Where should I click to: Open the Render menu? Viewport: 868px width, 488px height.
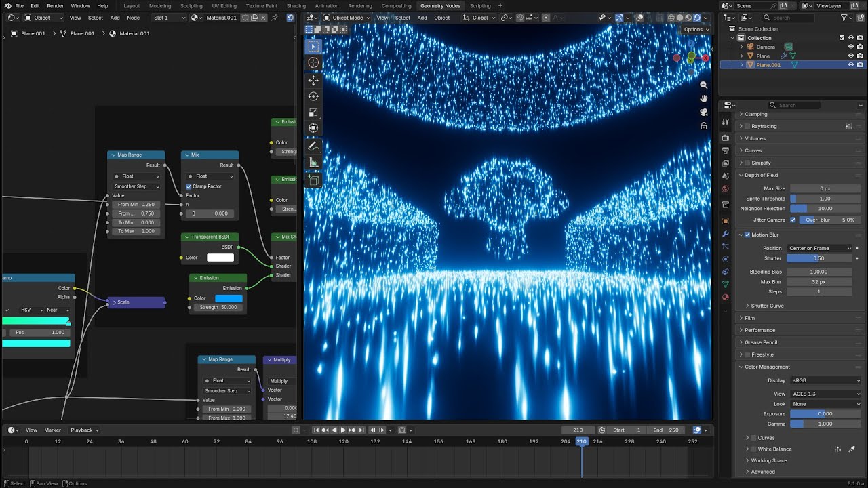[x=55, y=5]
